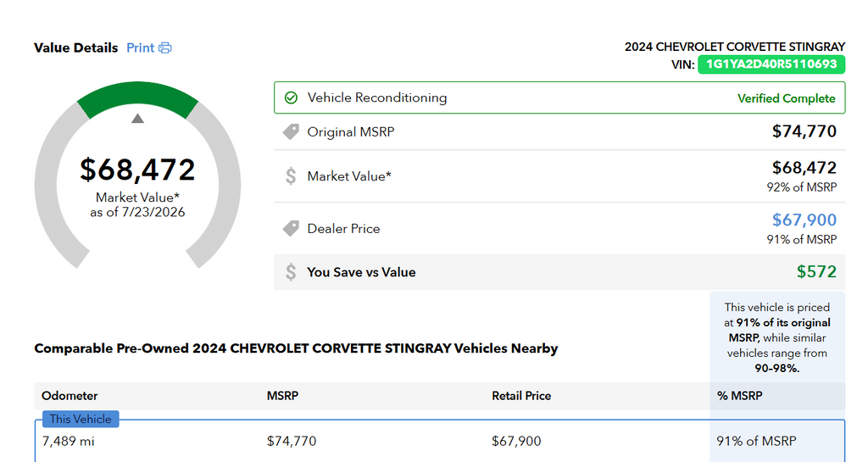Click the printer icon beside Print

click(x=165, y=48)
